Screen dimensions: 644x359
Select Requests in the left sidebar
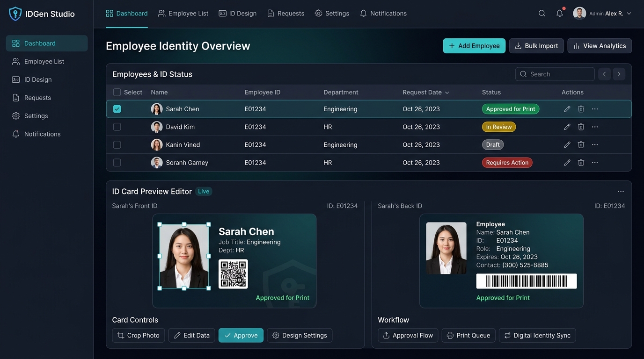[x=47, y=98]
